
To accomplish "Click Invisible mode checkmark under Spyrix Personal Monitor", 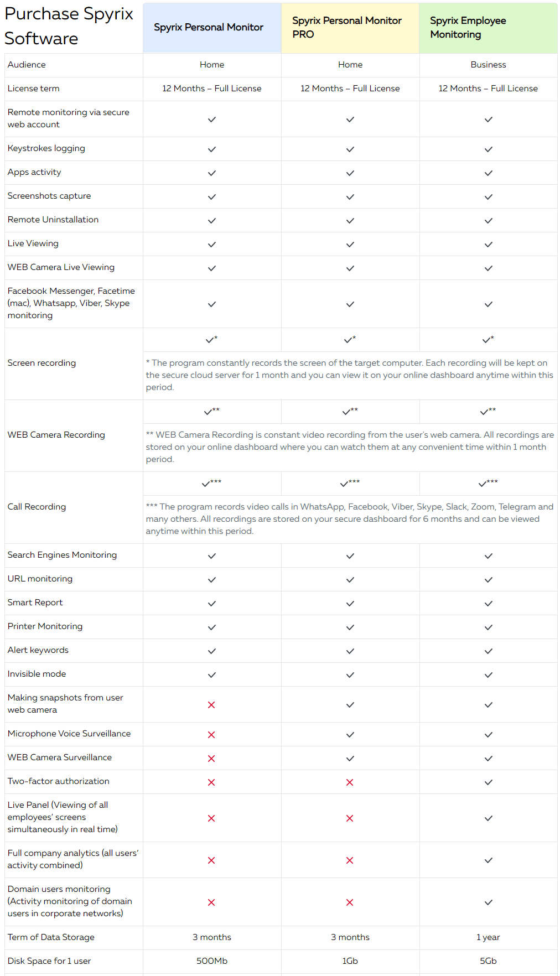I will point(211,675).
